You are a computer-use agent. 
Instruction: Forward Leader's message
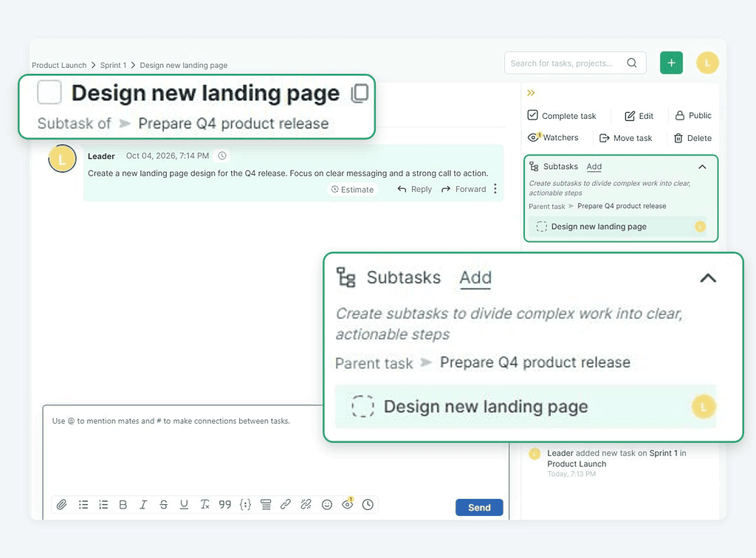pos(464,190)
